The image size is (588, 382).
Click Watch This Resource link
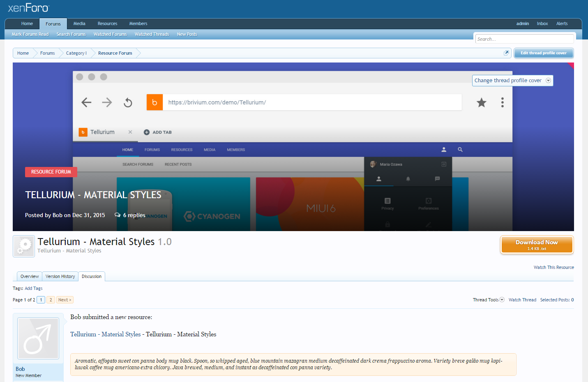553,267
